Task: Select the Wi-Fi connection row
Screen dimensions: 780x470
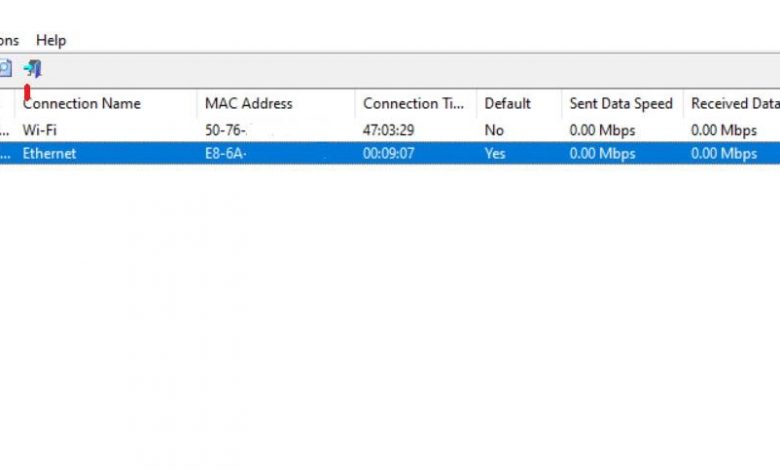Action: point(41,130)
